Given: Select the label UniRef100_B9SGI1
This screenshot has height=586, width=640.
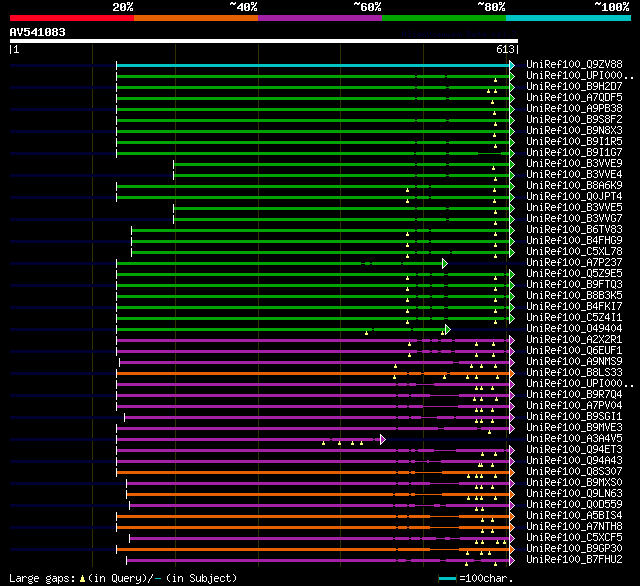Looking at the screenshot, I should click(x=574, y=417).
